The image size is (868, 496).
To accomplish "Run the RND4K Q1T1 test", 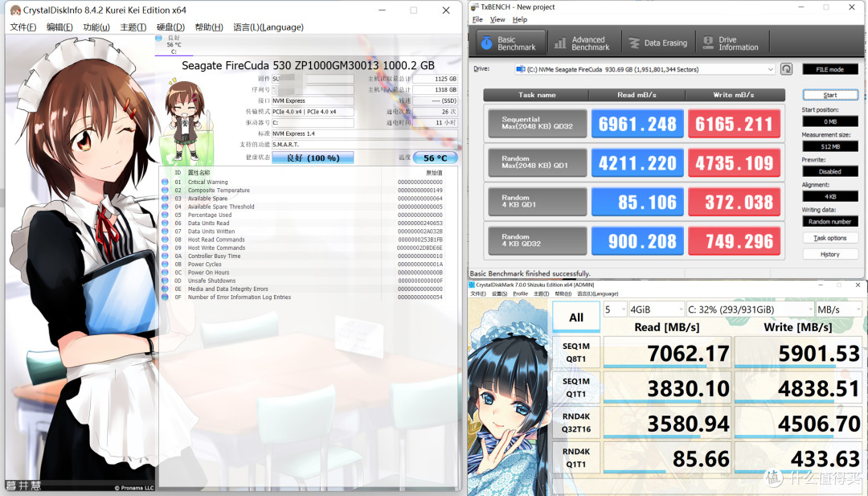I will (576, 457).
